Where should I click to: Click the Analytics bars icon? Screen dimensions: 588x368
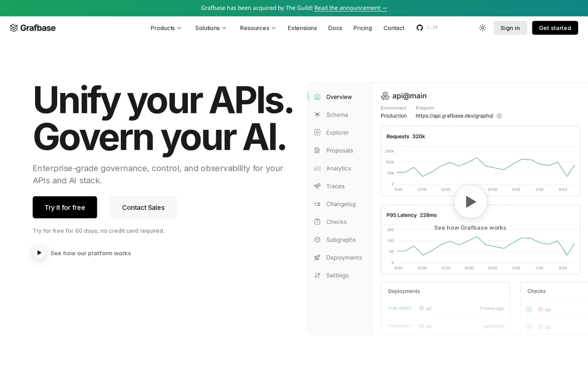tap(317, 168)
